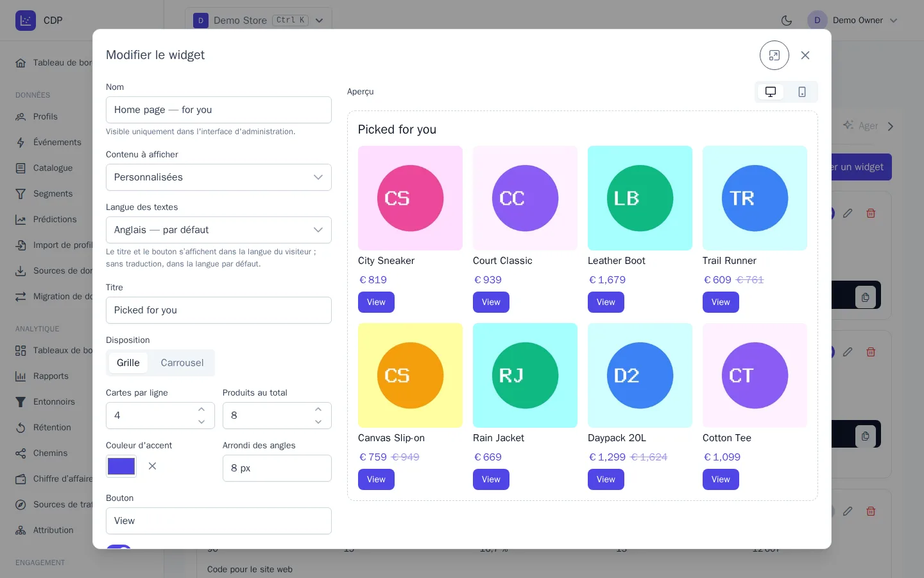Increase Cartes par ligne value
This screenshot has height=578, width=924.
coord(201,409)
